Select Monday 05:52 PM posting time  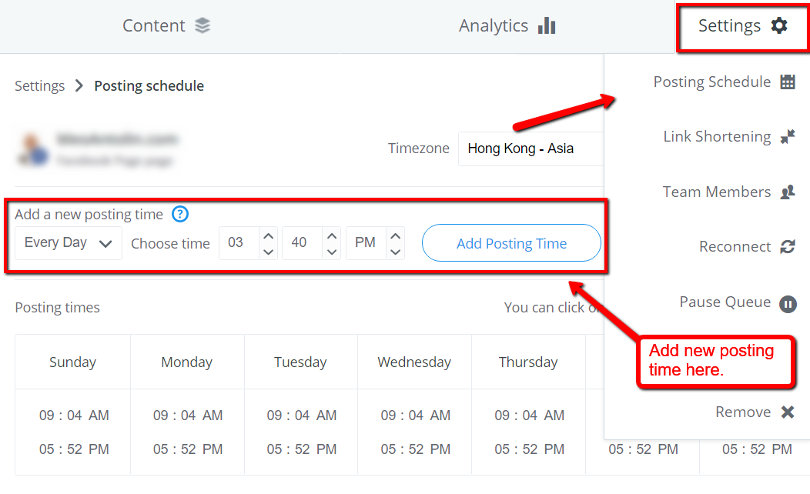188,450
